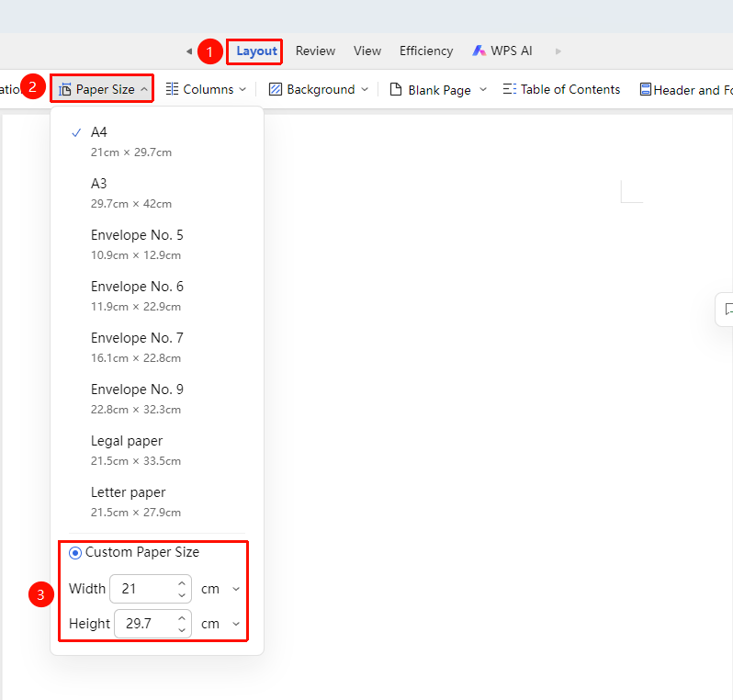This screenshot has width=733, height=700.
Task: Click the Table of Contents icon
Action: pyautogui.click(x=510, y=89)
